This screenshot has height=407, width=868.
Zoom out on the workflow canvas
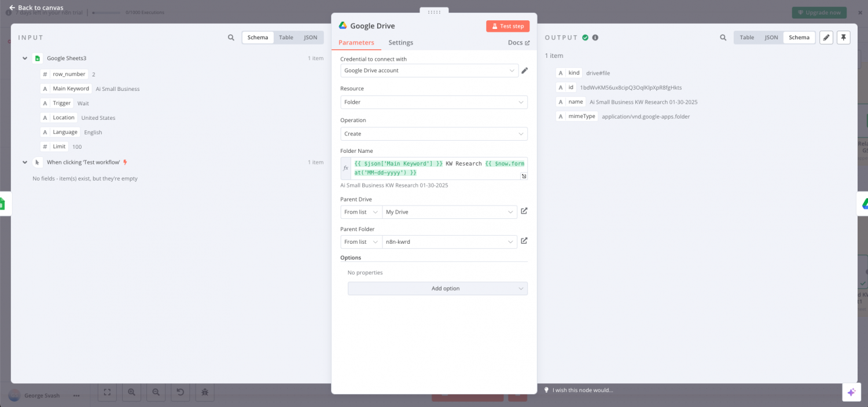coord(156,392)
